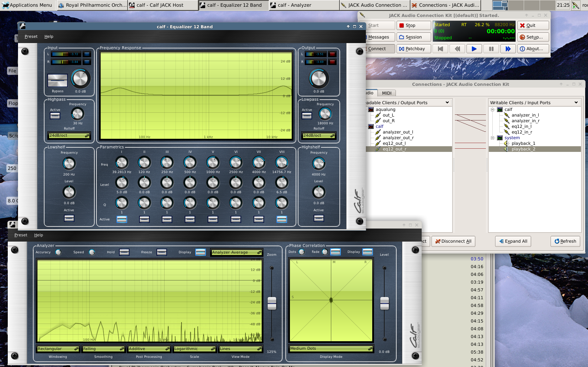Open JACK Setup dialog
588x367 pixels.
[533, 37]
